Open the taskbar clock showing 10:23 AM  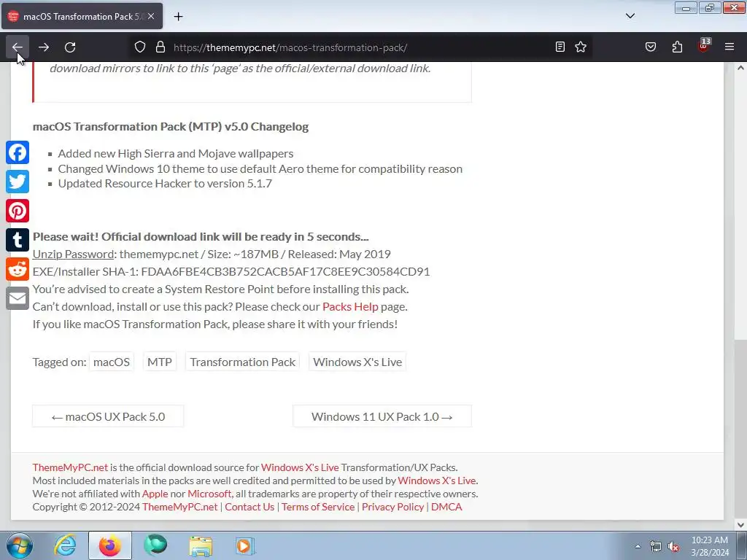(x=710, y=546)
